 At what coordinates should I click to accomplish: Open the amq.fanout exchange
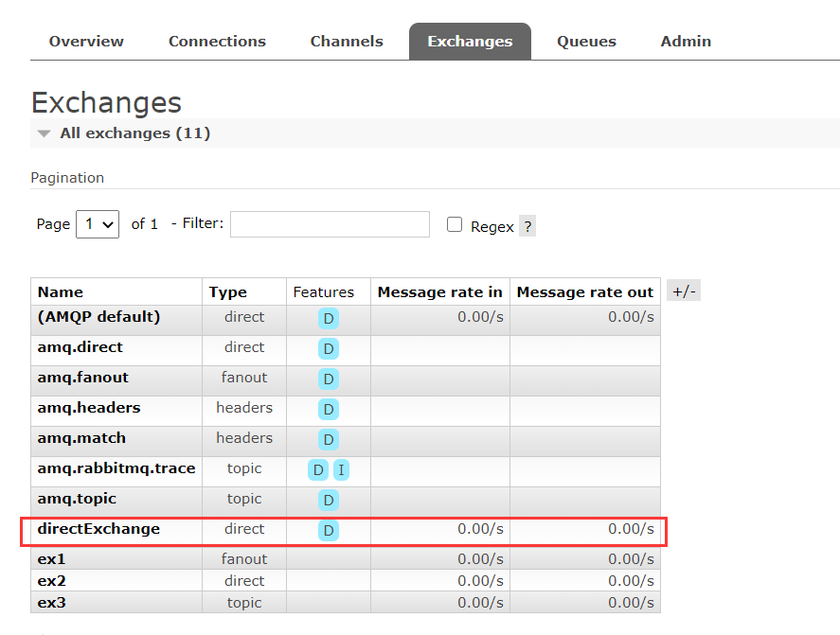point(83,378)
